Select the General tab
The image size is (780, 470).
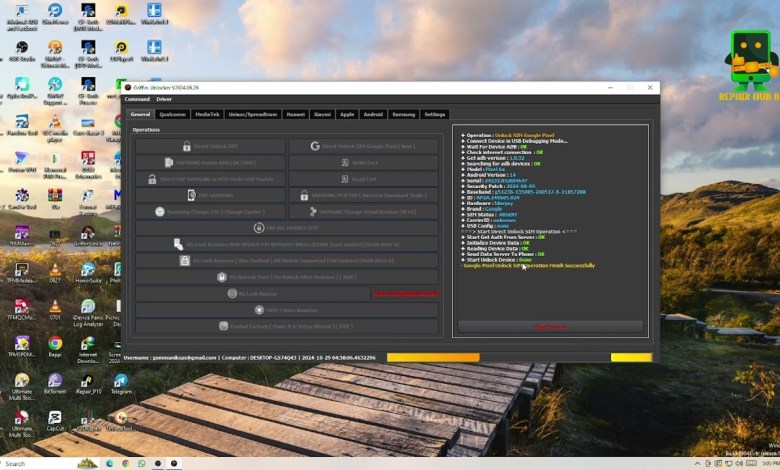(140, 114)
